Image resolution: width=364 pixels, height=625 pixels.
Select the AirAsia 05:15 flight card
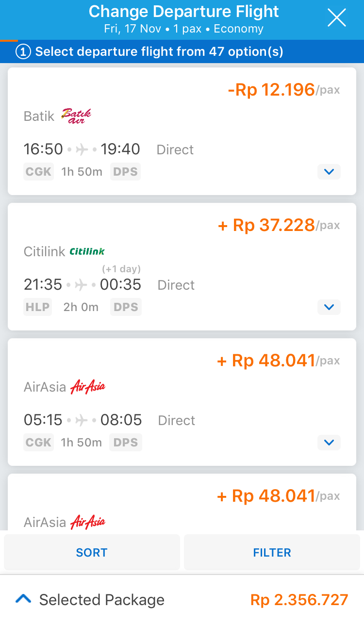(182, 402)
